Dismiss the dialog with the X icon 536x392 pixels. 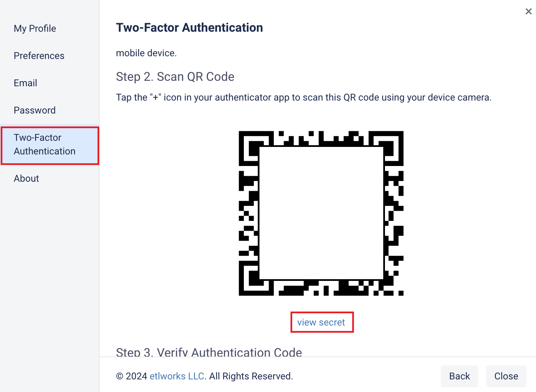[x=528, y=12]
